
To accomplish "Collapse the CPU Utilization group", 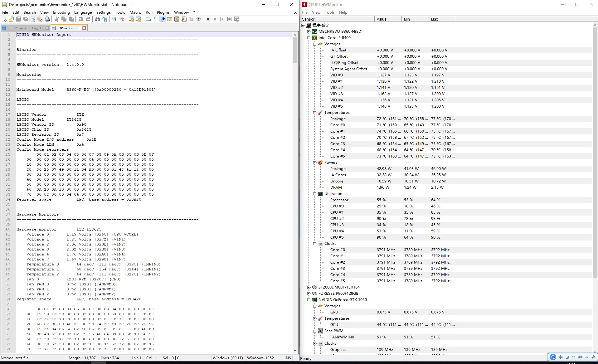I will pyautogui.click(x=315, y=194).
